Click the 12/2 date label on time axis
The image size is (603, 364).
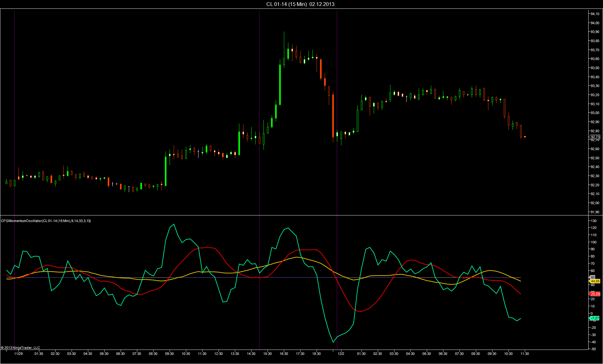pos(341,354)
